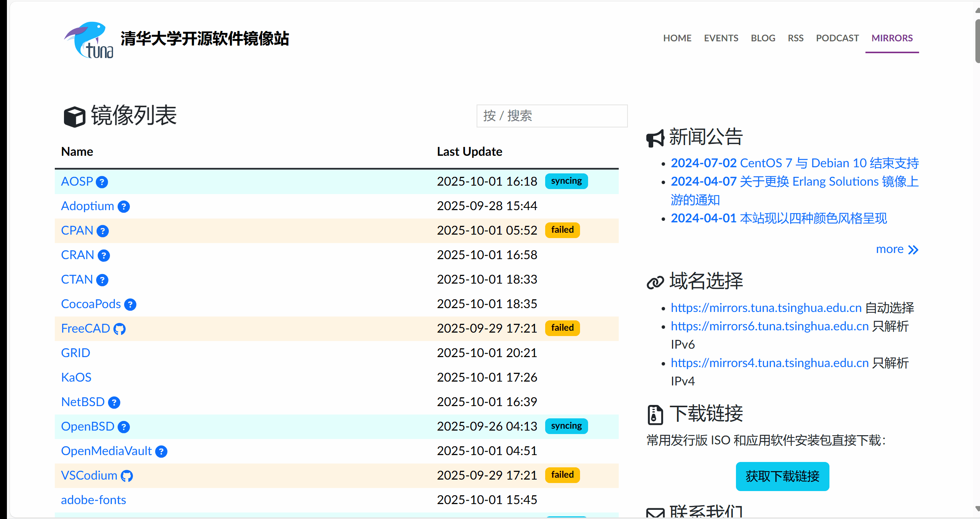Click the page vertical scrollbar thumb

click(977, 40)
